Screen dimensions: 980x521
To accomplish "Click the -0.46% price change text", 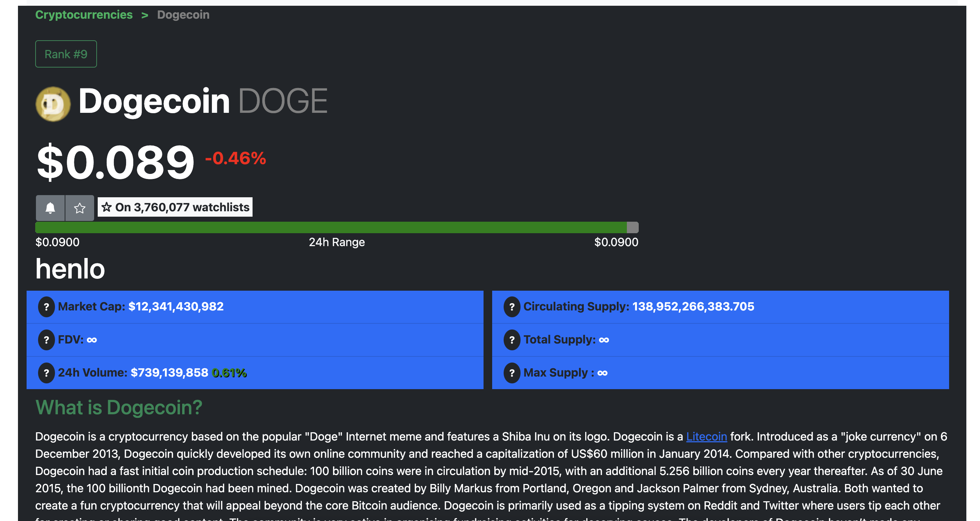I will pyautogui.click(x=236, y=158).
